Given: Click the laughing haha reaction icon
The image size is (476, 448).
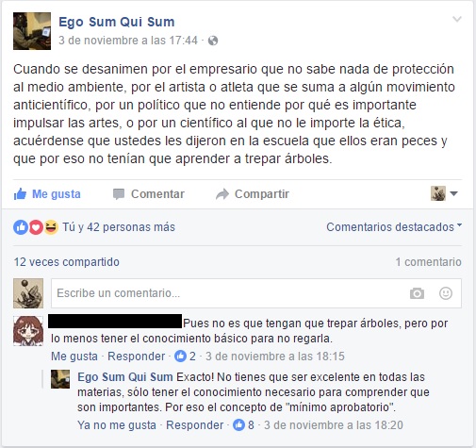Looking at the screenshot, I should click(51, 227).
